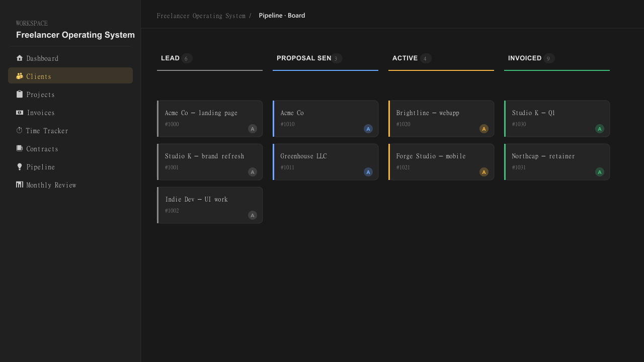This screenshot has width=644, height=362.
Task: Click assignee avatar on Northcap retainer card
Action: click(600, 172)
